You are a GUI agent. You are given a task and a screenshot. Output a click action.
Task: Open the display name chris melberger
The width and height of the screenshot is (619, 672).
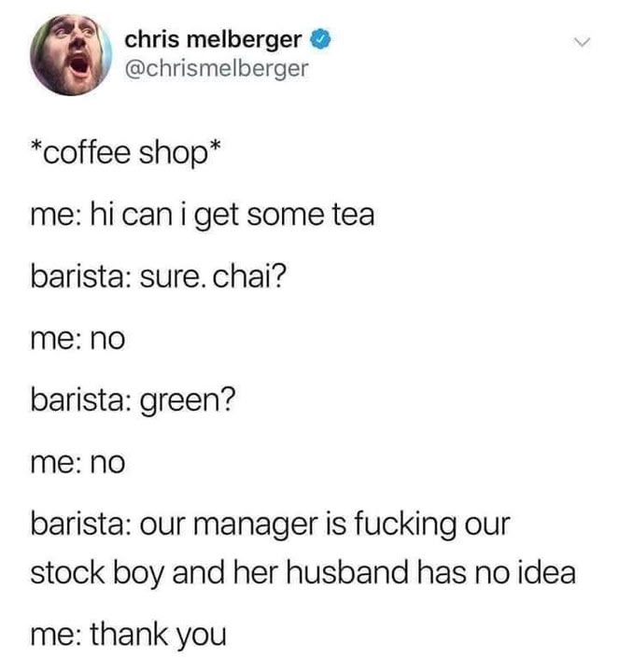213,40
